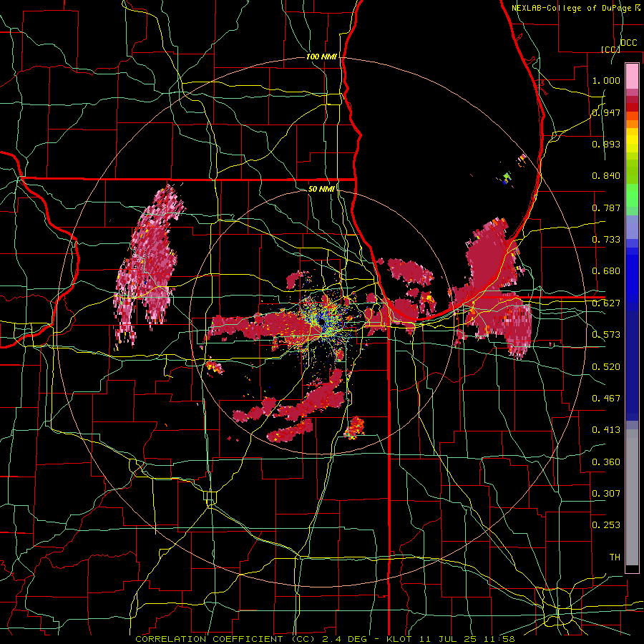The width and height of the screenshot is (644, 644).
Task: Click the 0.253 scale value
Action: click(606, 525)
